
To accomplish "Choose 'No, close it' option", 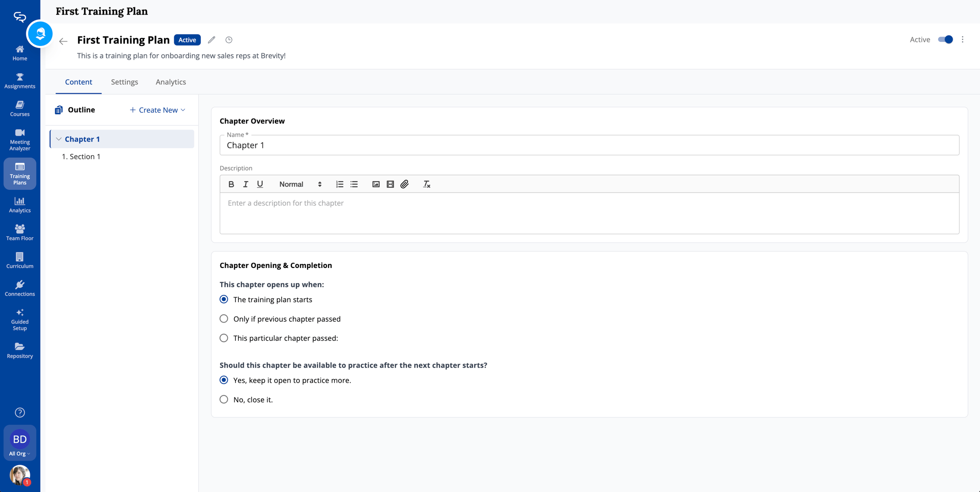I will pos(224,399).
